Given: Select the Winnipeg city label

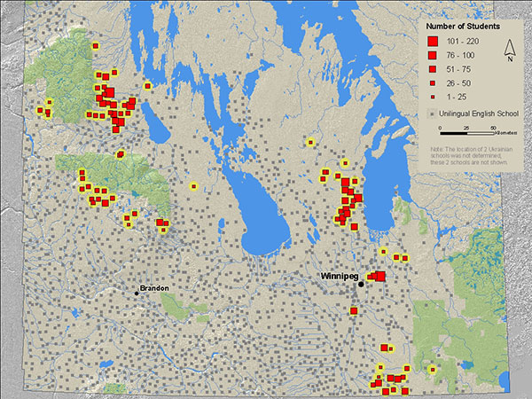Looking at the screenshot, I should pyautogui.click(x=340, y=278).
